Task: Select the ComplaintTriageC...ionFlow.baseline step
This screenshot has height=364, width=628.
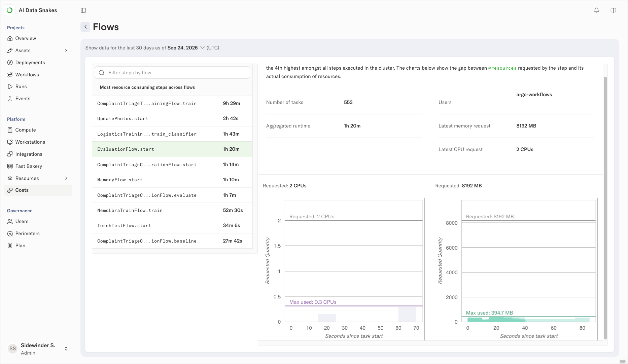Action: (x=172, y=241)
